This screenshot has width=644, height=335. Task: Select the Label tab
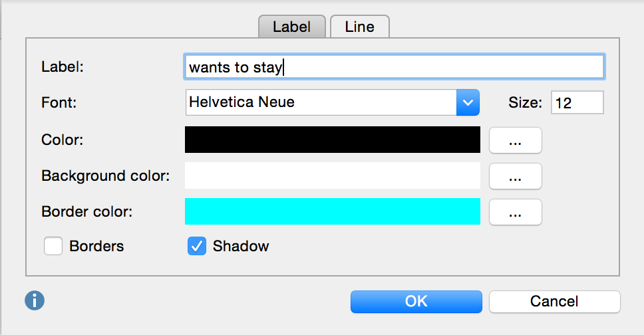[x=291, y=27]
